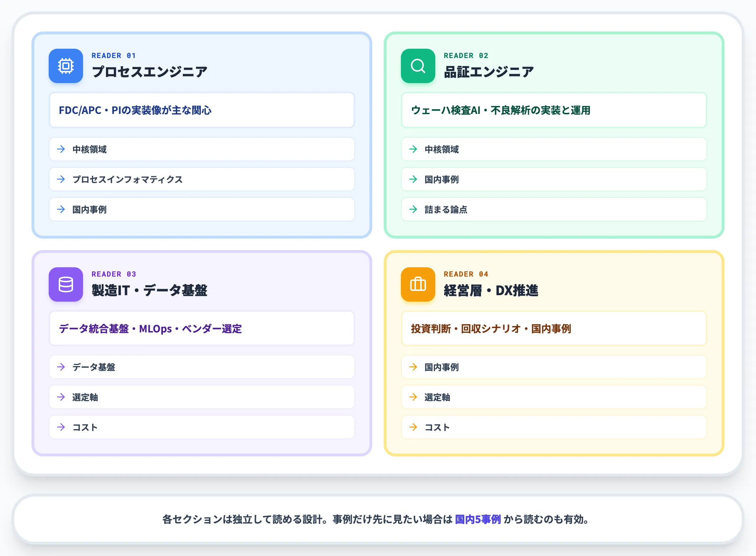
Task: Click the orange briefcase icon for 経営層
Action: click(418, 284)
